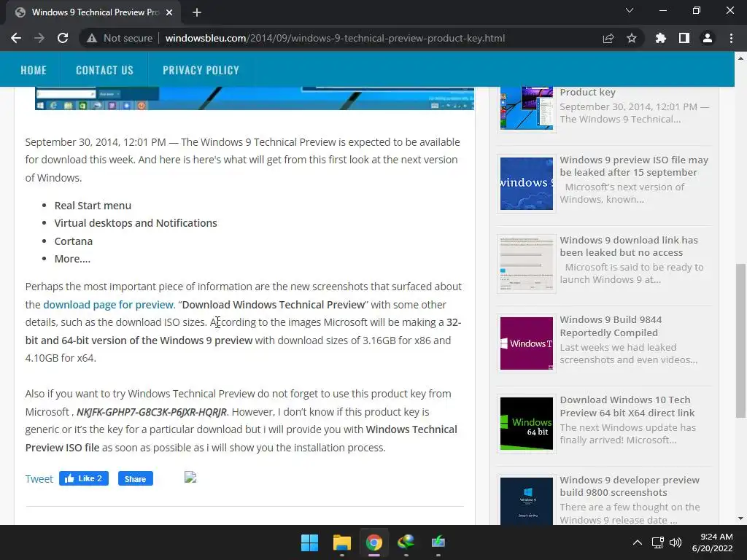Open Windows 9 download link leaked article

coord(628,246)
